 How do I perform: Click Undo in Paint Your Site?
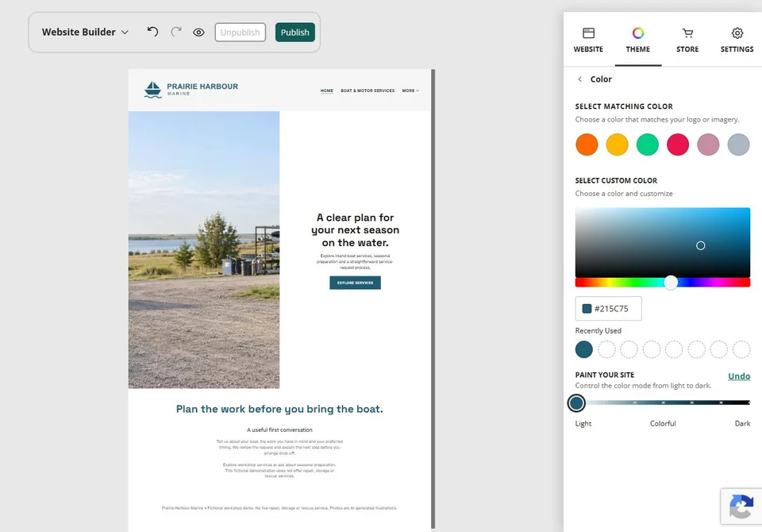click(739, 376)
